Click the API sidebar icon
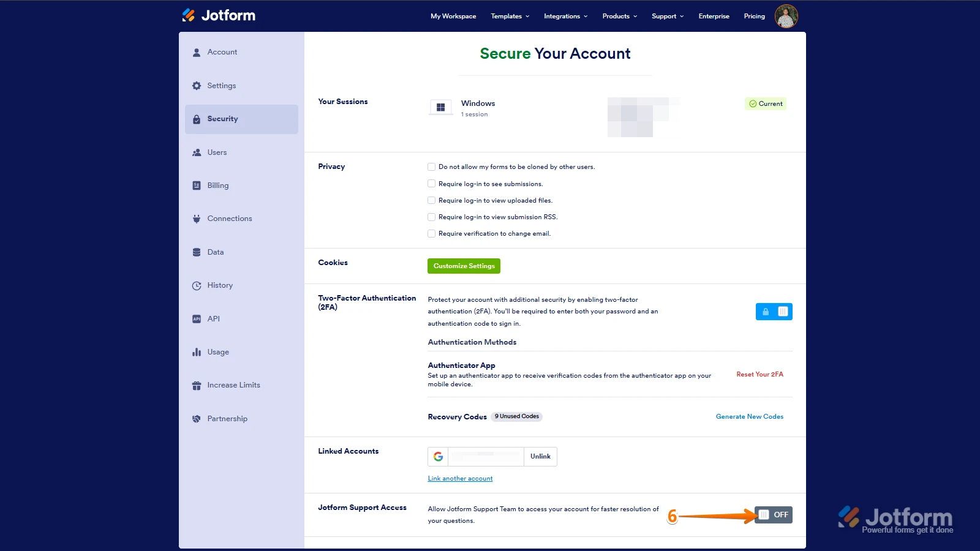Screen dimensions: 980x551 pos(197,319)
